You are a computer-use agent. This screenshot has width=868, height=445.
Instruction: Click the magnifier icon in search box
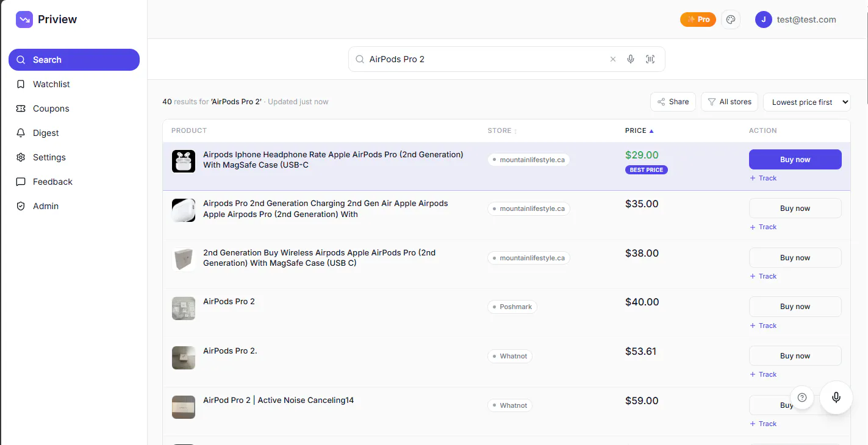tap(360, 59)
